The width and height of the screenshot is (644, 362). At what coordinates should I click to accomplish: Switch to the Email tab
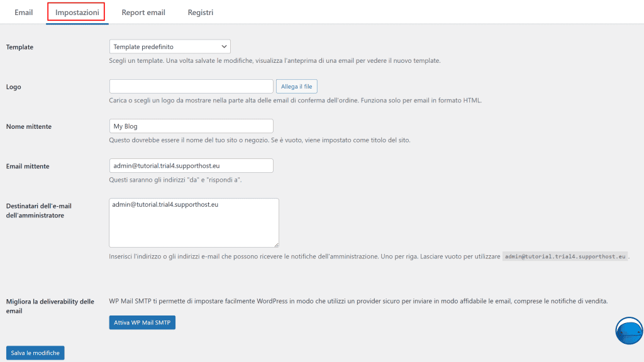click(x=23, y=12)
